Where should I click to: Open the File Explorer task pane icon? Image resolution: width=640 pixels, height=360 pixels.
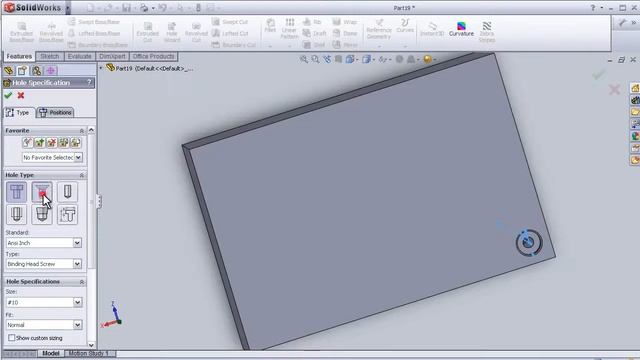(x=635, y=112)
